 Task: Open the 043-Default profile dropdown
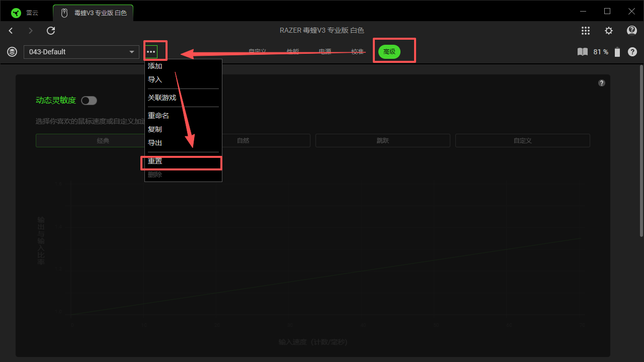click(82, 52)
